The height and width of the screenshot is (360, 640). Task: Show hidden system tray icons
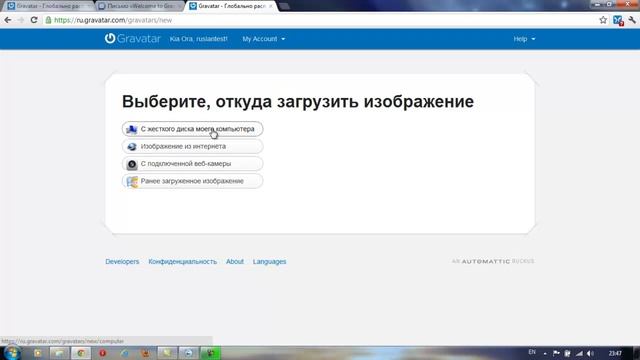(545, 353)
